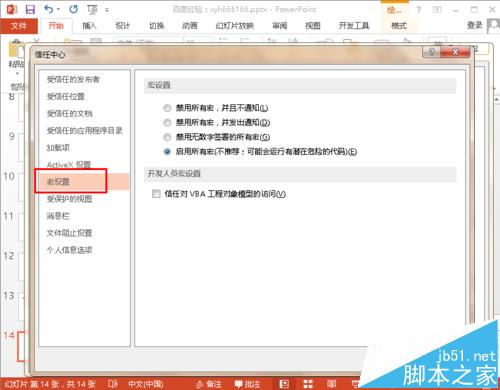The image size is (500, 390).
Task: Open the Undo history dropdown arrow
Action: [x=59, y=9]
